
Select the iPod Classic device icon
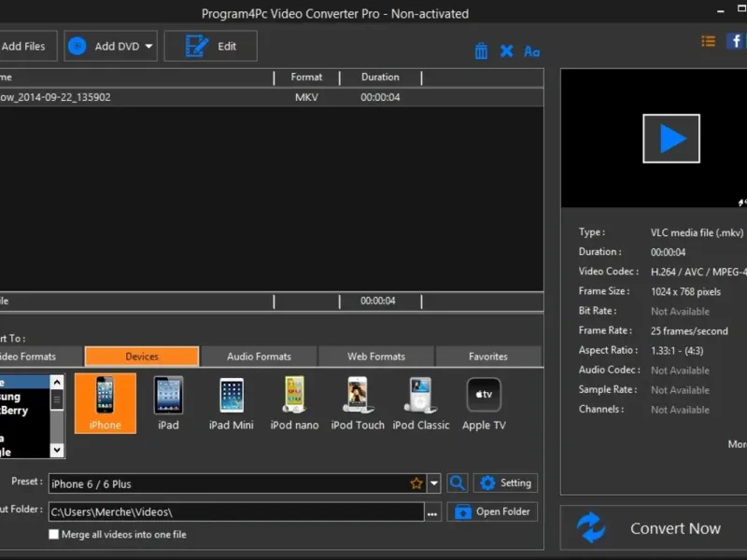coord(421,402)
